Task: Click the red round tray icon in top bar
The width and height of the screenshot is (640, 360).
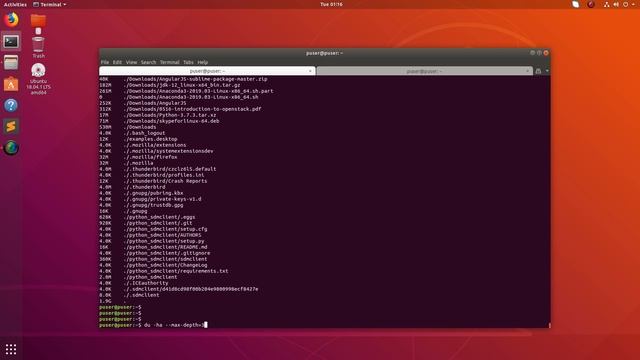Action: [591, 4]
